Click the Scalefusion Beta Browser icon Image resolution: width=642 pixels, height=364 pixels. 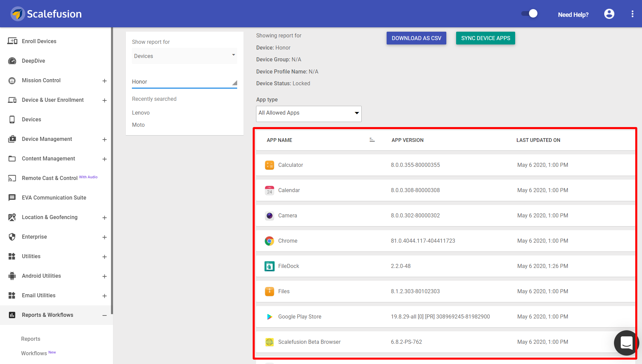coord(269,342)
